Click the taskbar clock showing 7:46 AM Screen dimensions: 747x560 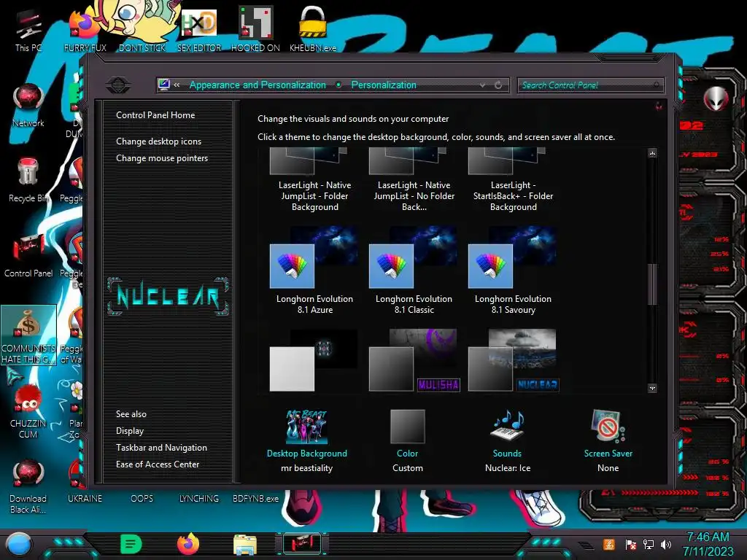[708, 544]
